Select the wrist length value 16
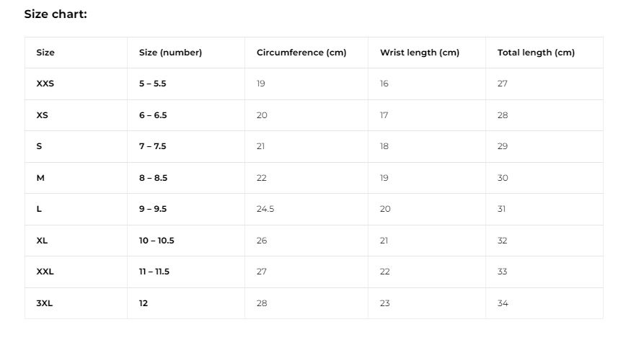The height and width of the screenshot is (340, 644). tap(384, 84)
